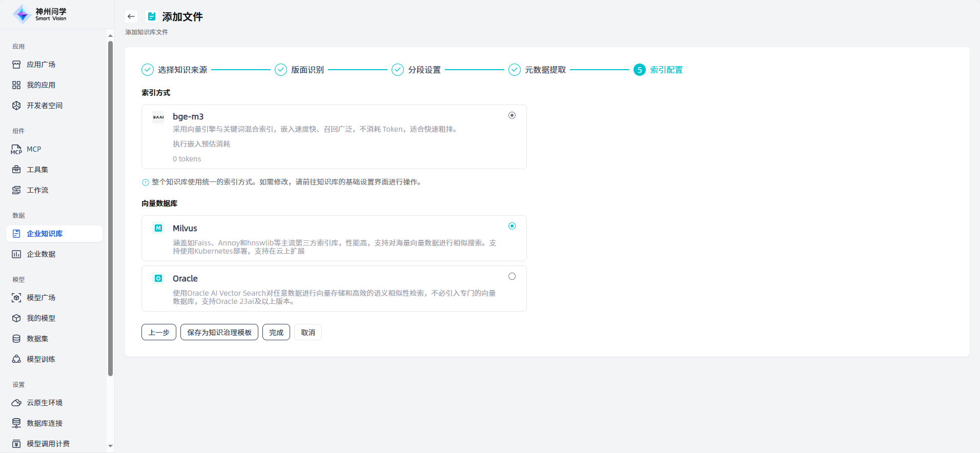
Task: Click the 数据库连接 database icon
Action: click(16, 423)
